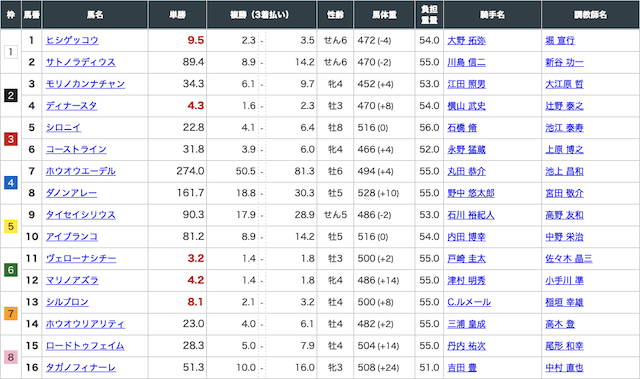Open horse ヒシゲッコウ link
The height and width of the screenshot is (379, 640).
72,40
